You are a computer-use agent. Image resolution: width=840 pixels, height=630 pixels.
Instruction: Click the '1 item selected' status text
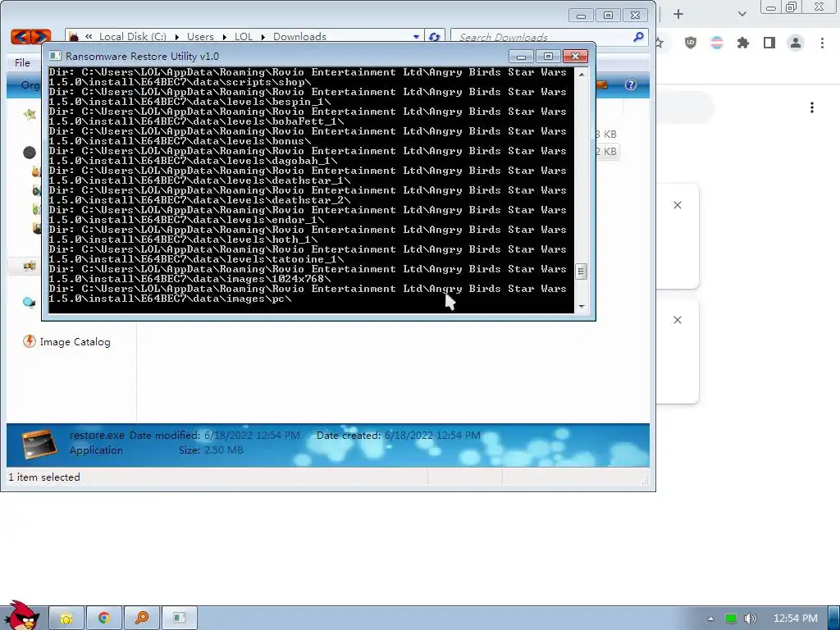(44, 477)
